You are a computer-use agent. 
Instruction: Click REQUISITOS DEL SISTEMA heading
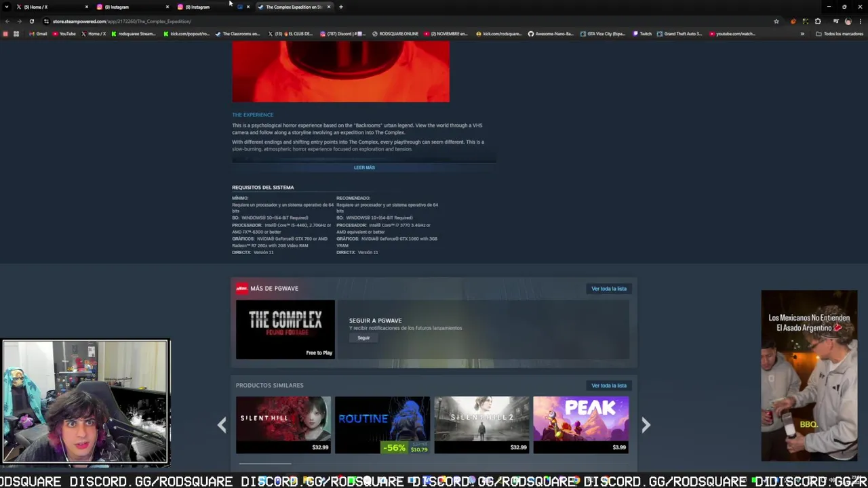click(x=263, y=187)
